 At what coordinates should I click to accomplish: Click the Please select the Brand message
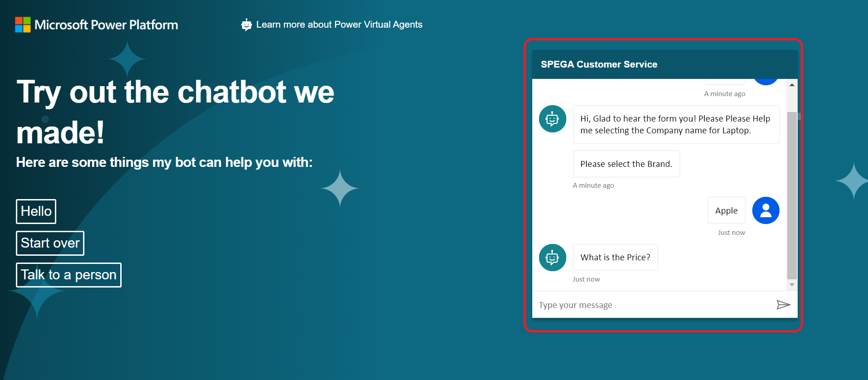coord(626,164)
